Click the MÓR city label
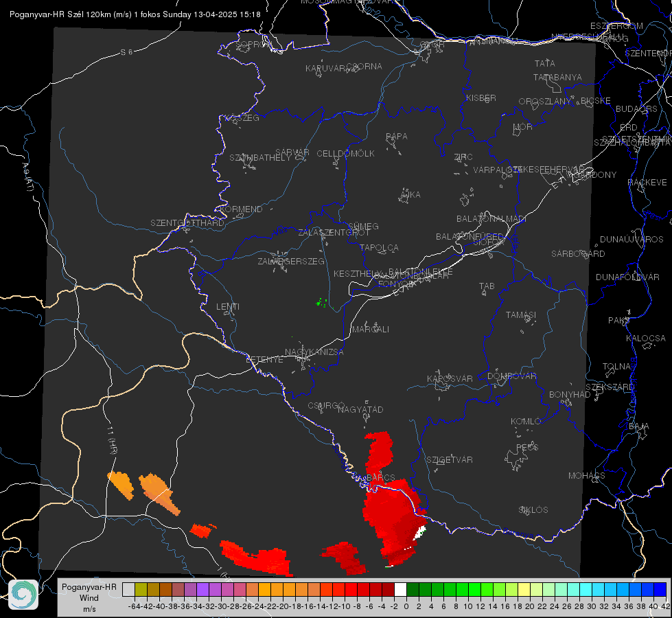The width and height of the screenshot is (672, 618). pos(523,127)
